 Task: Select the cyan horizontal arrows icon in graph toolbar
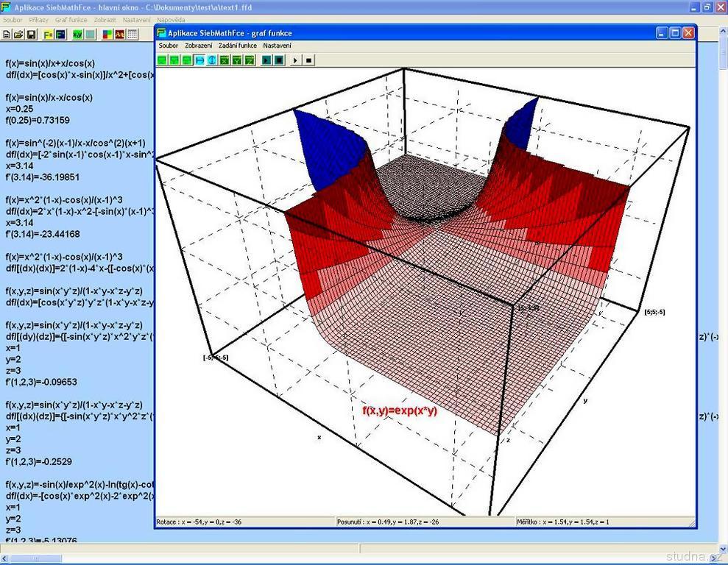pos(199,60)
